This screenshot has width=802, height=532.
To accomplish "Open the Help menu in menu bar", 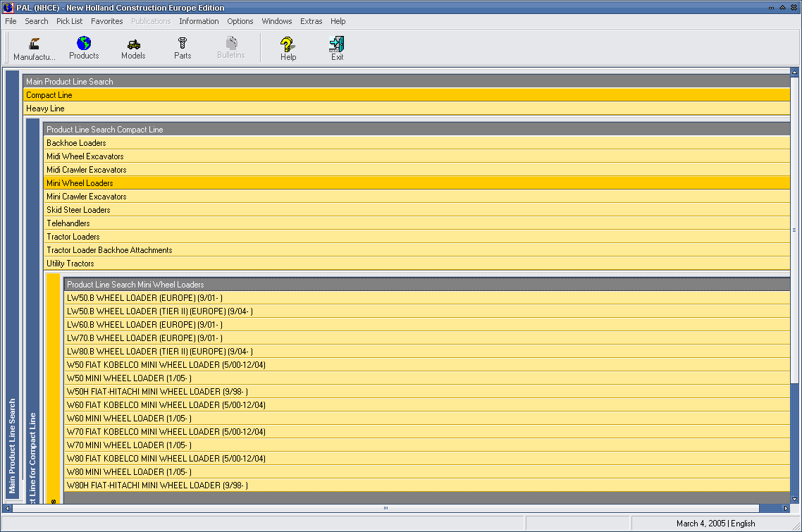I will pyautogui.click(x=338, y=21).
